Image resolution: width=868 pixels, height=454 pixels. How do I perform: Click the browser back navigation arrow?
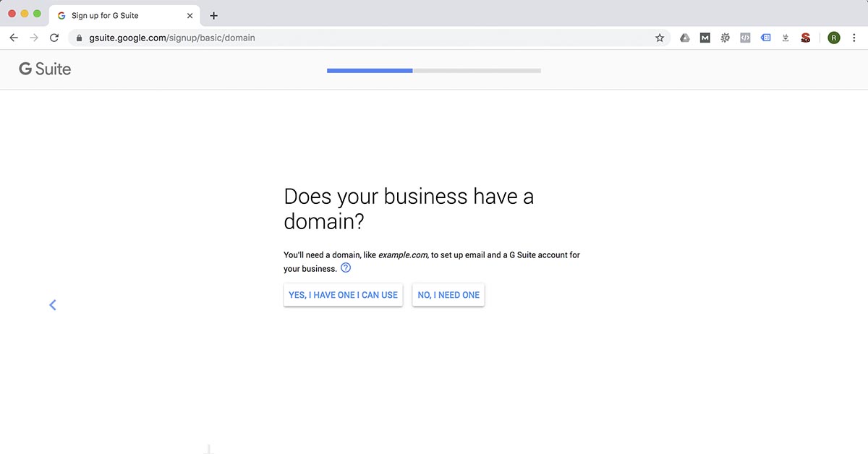[13, 38]
